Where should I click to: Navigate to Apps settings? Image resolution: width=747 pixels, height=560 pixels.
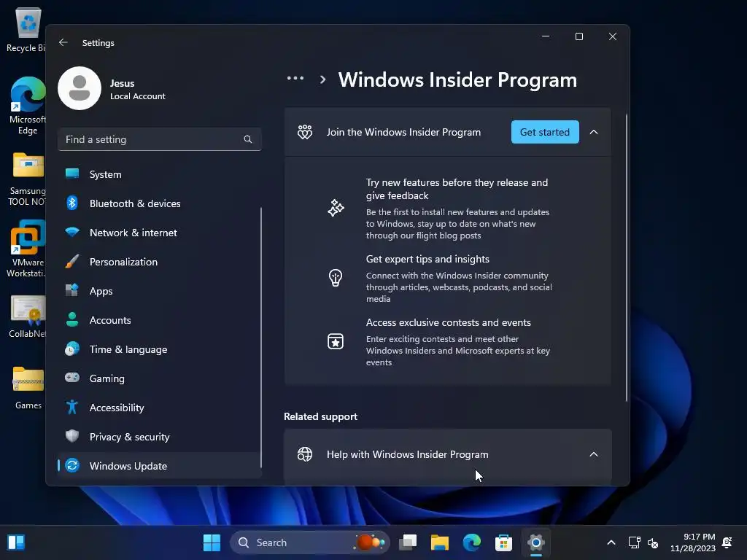(x=159, y=290)
